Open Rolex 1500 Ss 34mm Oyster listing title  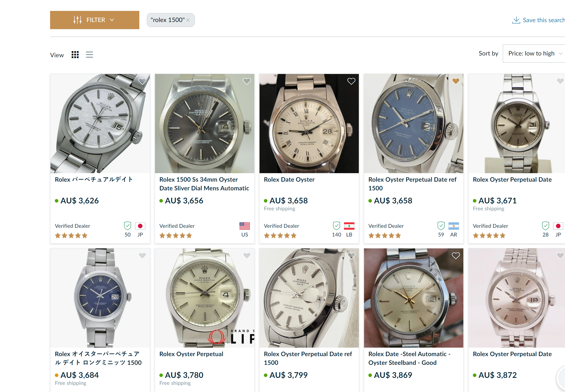click(204, 184)
